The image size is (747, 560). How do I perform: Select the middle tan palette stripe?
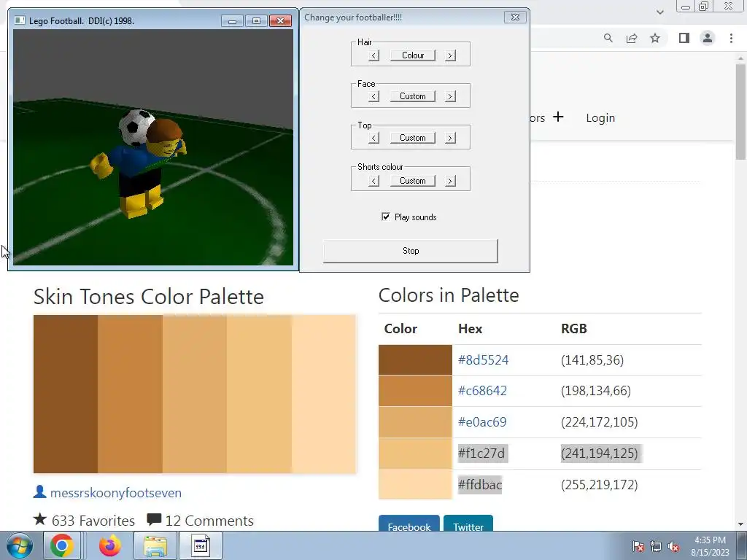195,394
